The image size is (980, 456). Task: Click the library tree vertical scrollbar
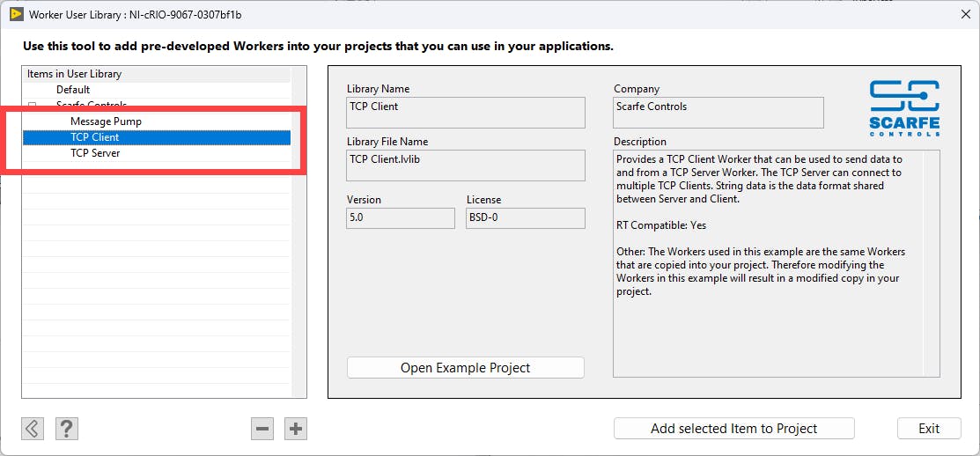pyautogui.click(x=299, y=232)
